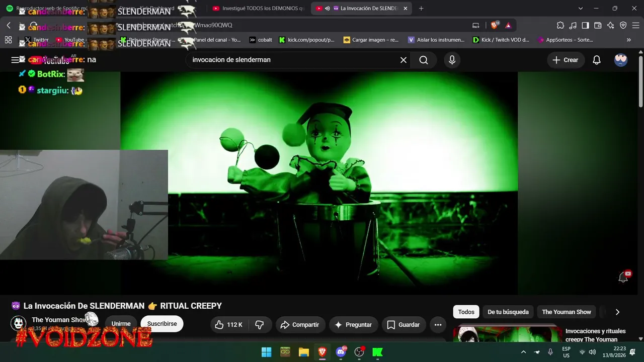Open media control music-note icon
The width and height of the screenshot is (644, 362).
573,25
